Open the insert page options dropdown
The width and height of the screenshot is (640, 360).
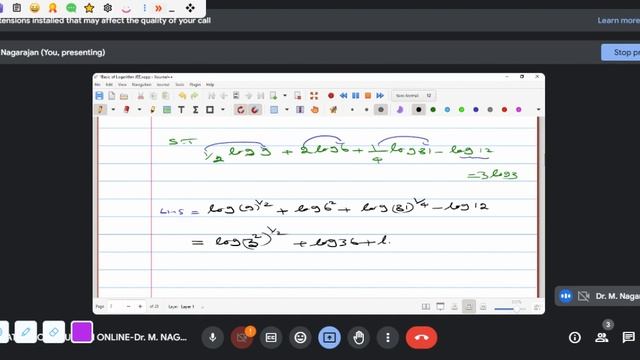(284, 96)
